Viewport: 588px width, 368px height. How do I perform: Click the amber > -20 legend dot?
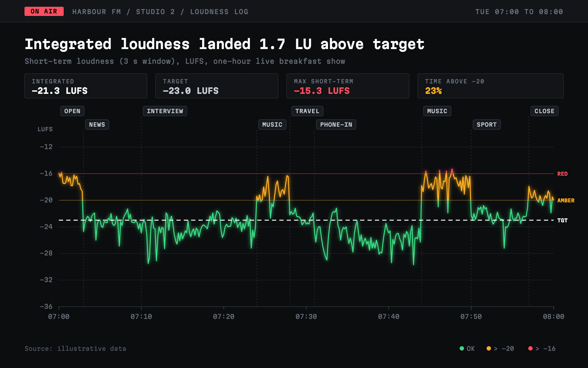(x=489, y=348)
